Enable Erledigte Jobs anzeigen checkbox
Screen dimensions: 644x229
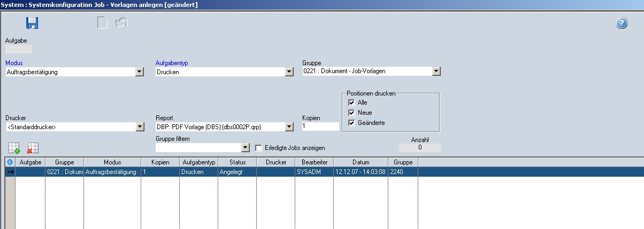[x=259, y=148]
